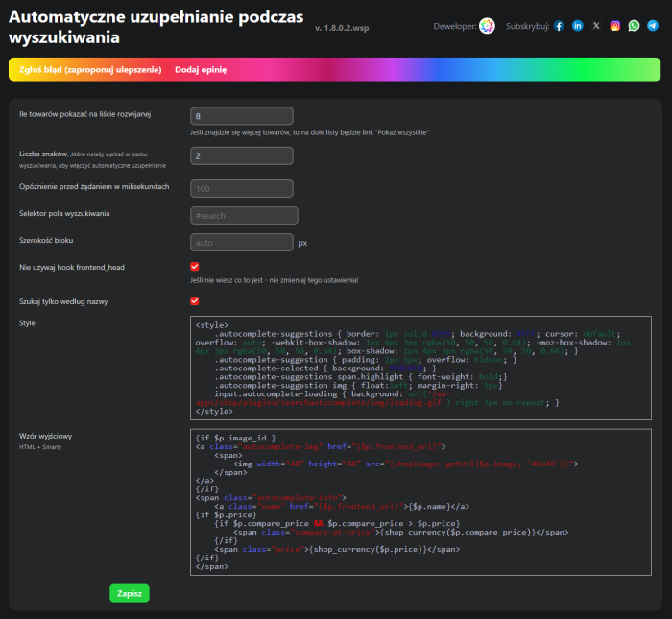Screen dimensions: 672x619
Task: Open the LinkedIn subscribe icon
Action: coord(577,26)
